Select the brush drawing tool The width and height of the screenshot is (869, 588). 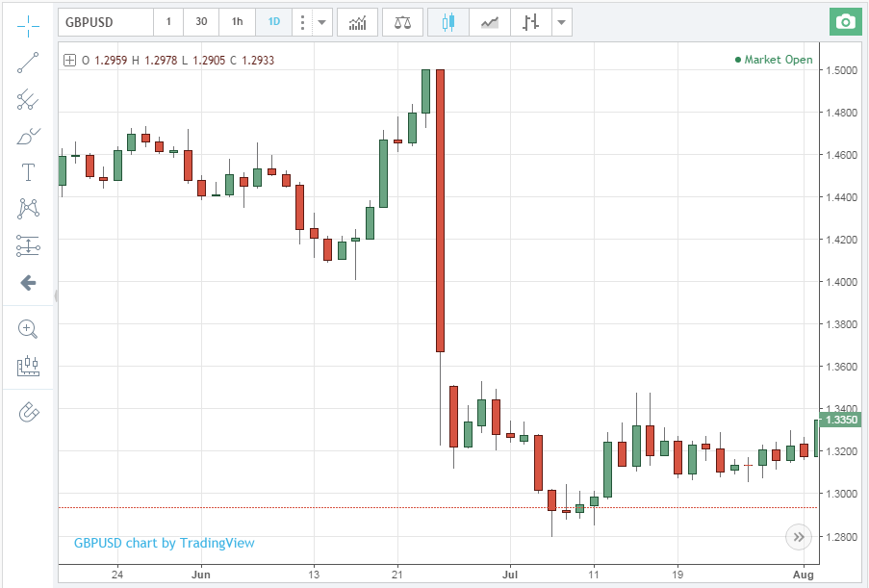[28, 137]
